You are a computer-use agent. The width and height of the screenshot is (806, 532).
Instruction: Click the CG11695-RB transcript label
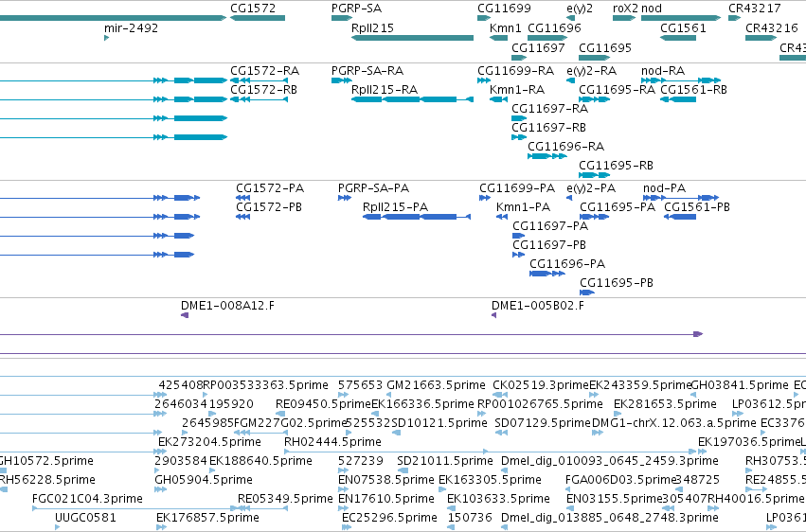pyautogui.click(x=616, y=166)
